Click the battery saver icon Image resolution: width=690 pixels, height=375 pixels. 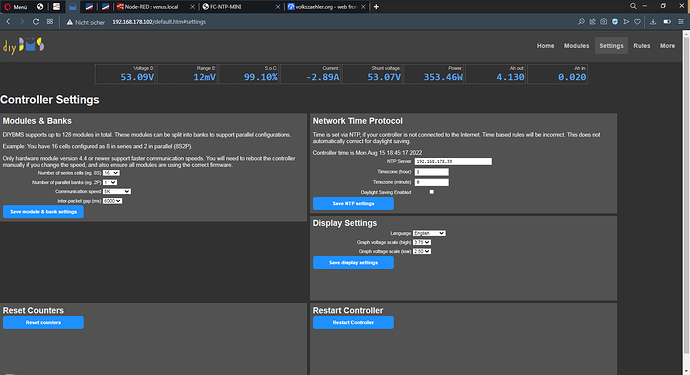[x=667, y=22]
